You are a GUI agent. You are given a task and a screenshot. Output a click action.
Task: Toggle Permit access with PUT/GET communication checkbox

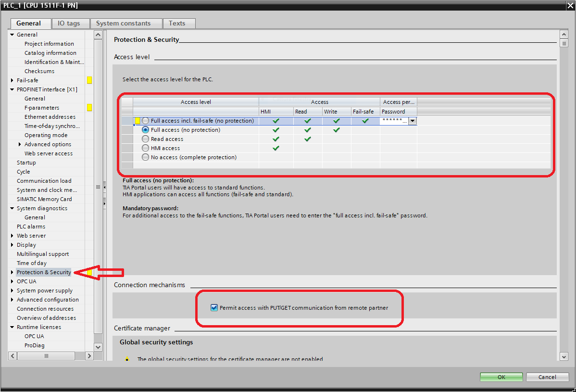point(214,307)
